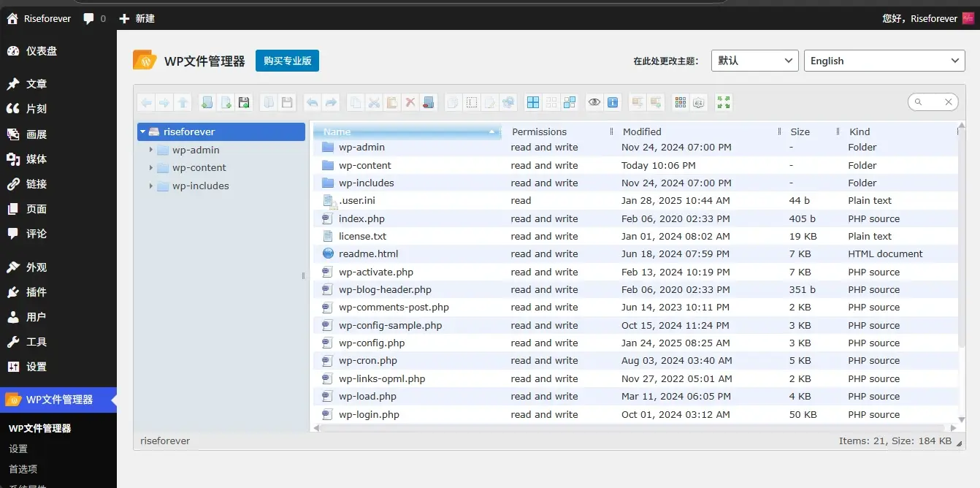Click the copy icon in the toolbar

355,102
